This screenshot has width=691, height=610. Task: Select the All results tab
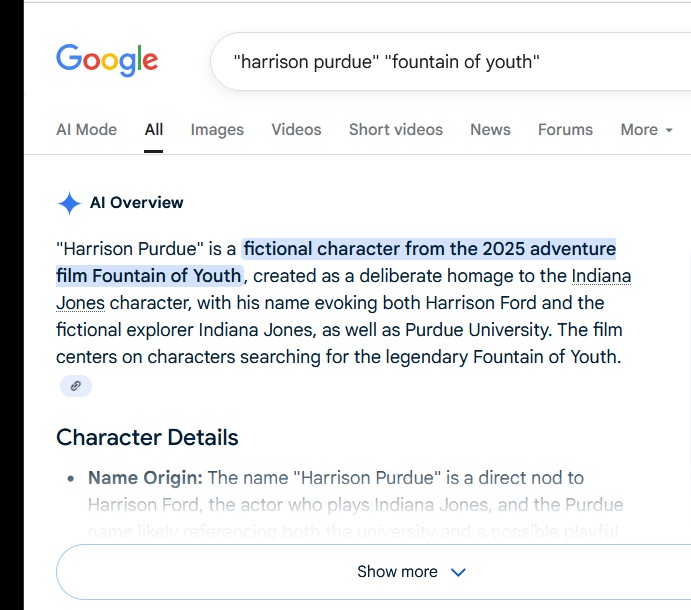pos(153,130)
